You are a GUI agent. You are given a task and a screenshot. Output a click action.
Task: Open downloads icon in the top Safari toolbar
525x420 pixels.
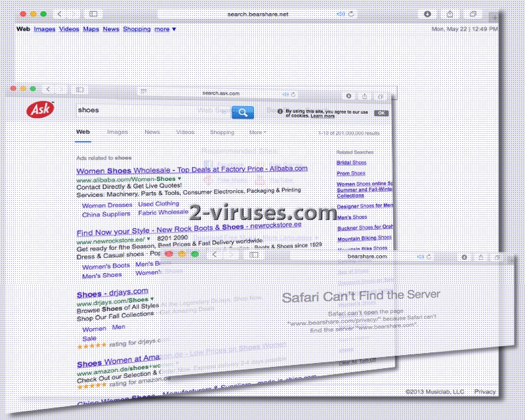pos(427,14)
